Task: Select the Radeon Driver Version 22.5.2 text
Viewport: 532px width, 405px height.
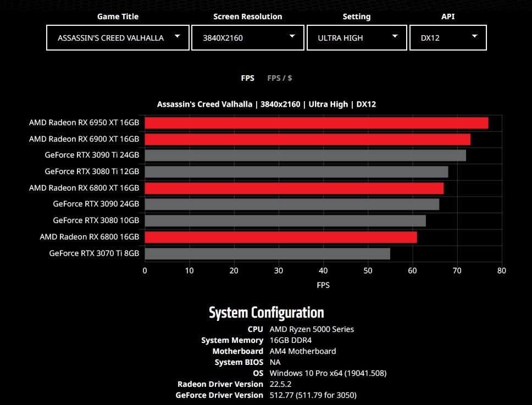Action: [275, 384]
